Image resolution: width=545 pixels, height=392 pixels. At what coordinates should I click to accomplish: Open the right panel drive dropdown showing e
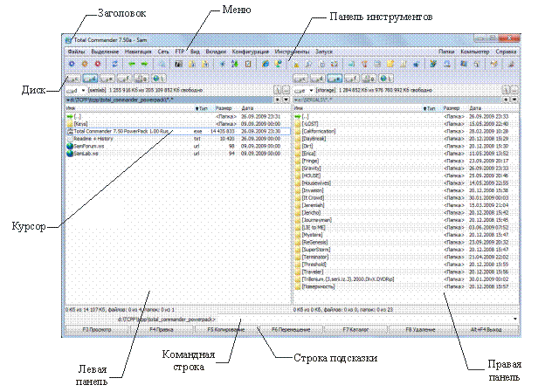304,90
